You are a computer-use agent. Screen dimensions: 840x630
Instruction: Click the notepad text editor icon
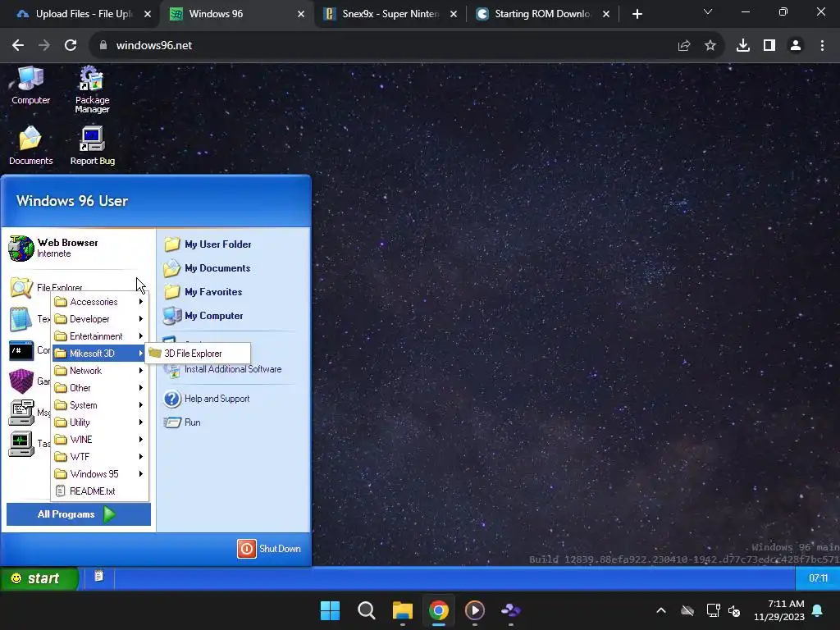pos(21,319)
